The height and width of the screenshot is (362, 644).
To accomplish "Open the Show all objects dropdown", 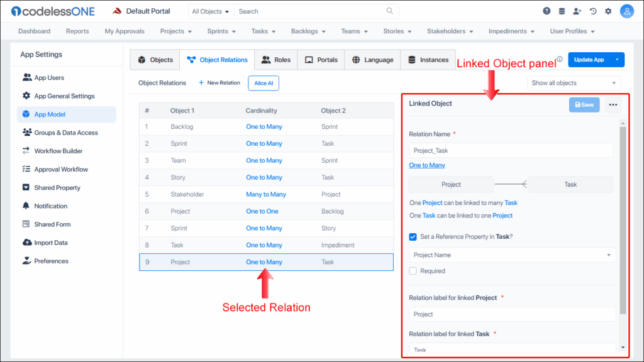I will pyautogui.click(x=574, y=83).
